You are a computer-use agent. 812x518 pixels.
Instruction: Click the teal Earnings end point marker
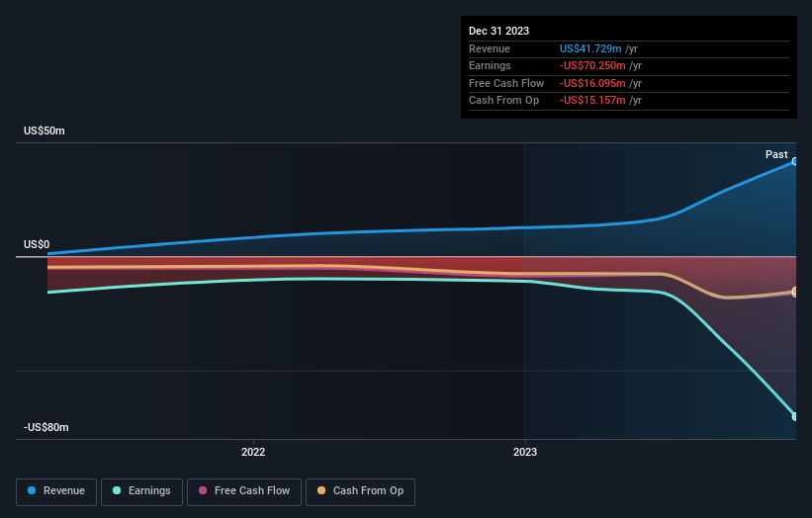point(795,416)
